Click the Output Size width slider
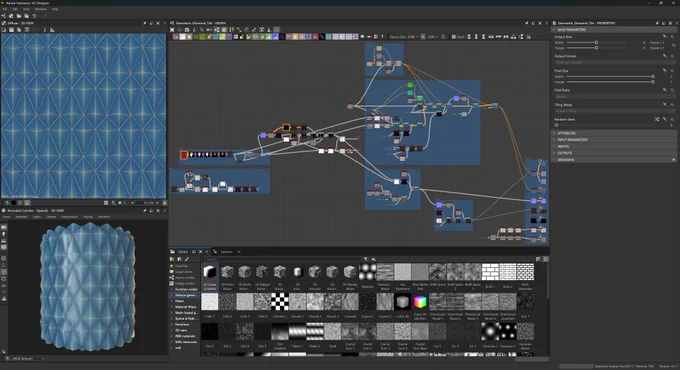This screenshot has width=680, height=370. point(597,43)
